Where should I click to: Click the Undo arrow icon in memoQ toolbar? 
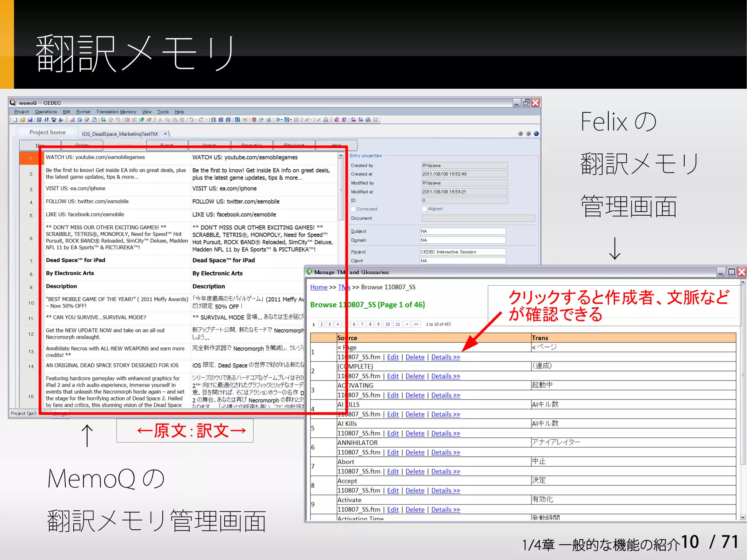coord(191,120)
